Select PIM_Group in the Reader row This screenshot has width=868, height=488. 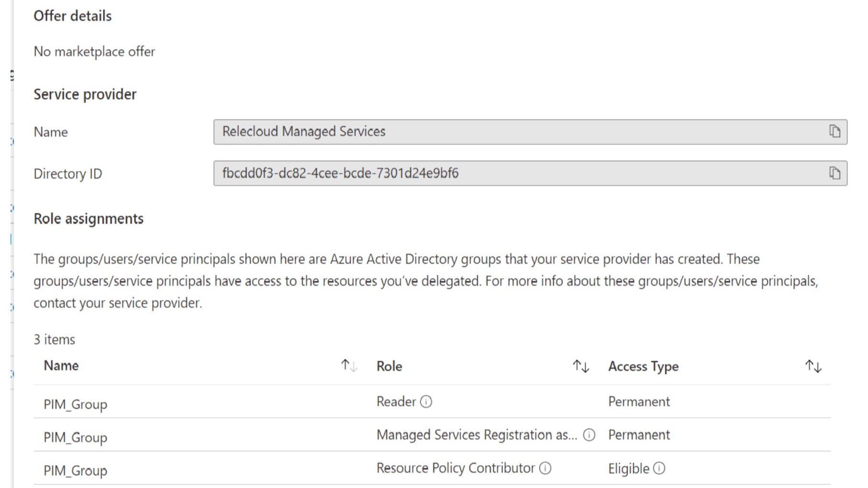[75, 404]
